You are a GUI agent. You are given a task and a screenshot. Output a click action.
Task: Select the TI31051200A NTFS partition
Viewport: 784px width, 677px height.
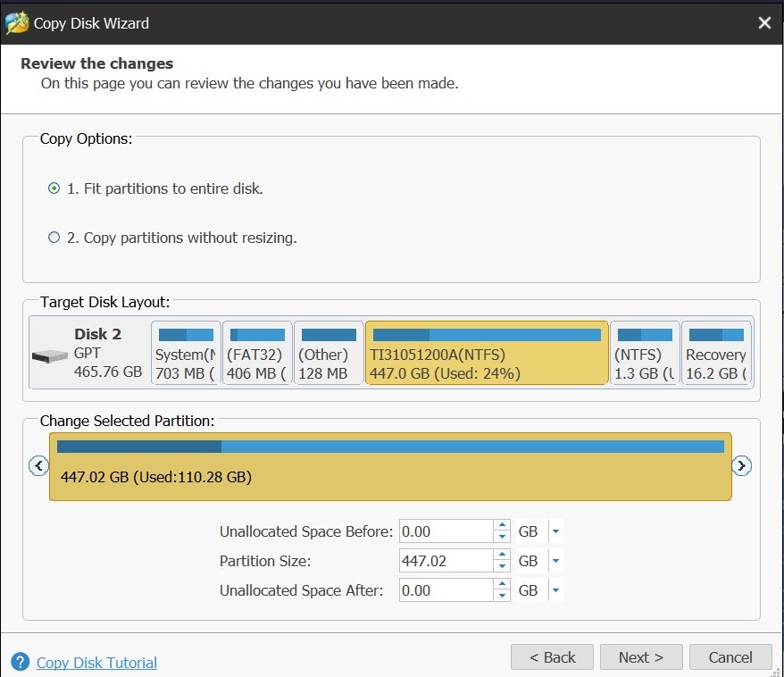[x=487, y=353]
